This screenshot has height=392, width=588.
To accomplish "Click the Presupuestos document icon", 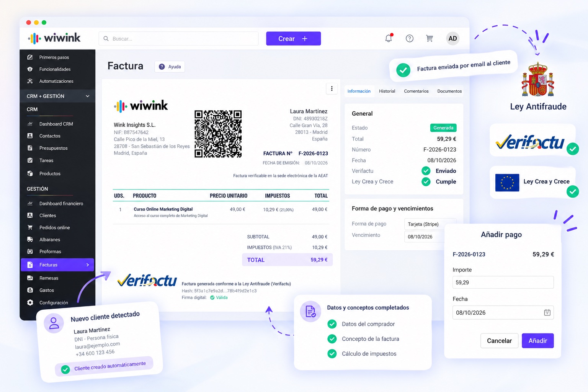I will pyautogui.click(x=30, y=148).
